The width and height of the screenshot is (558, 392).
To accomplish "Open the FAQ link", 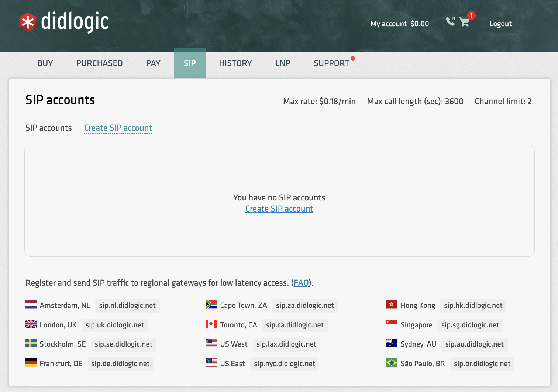I will pos(301,283).
